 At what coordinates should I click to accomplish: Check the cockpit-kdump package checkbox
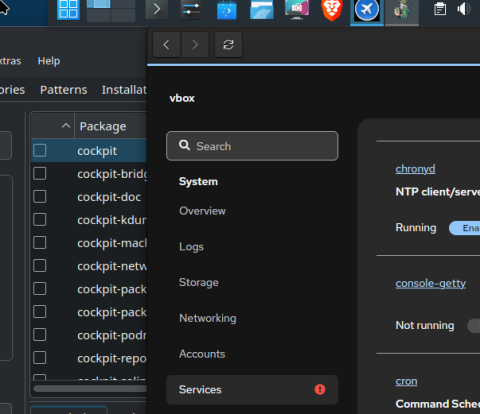tap(40, 220)
